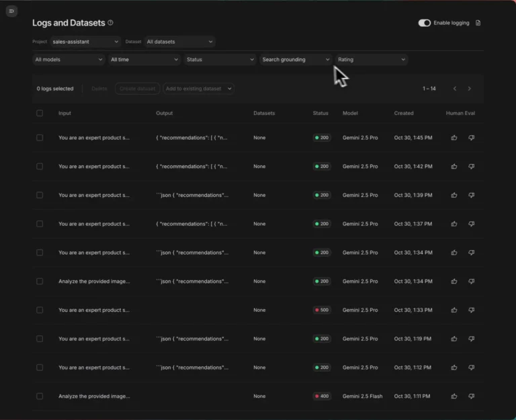Thumbs up the Oct 30, 1:19 PM log
The width and height of the screenshot is (516, 420).
coord(454,339)
